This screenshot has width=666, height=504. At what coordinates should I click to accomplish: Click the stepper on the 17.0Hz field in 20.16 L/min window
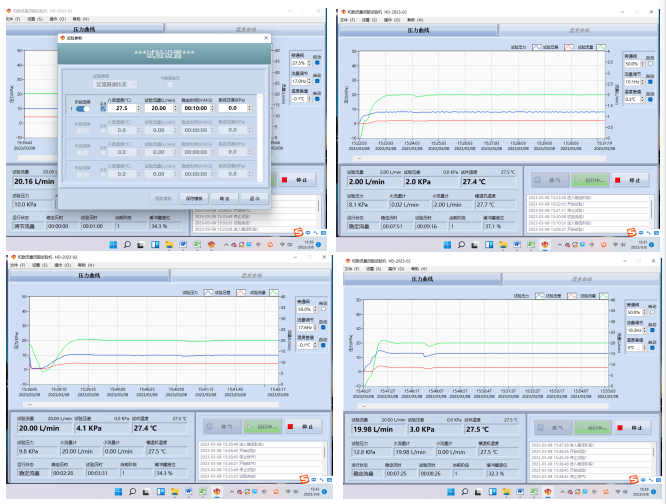309,81
